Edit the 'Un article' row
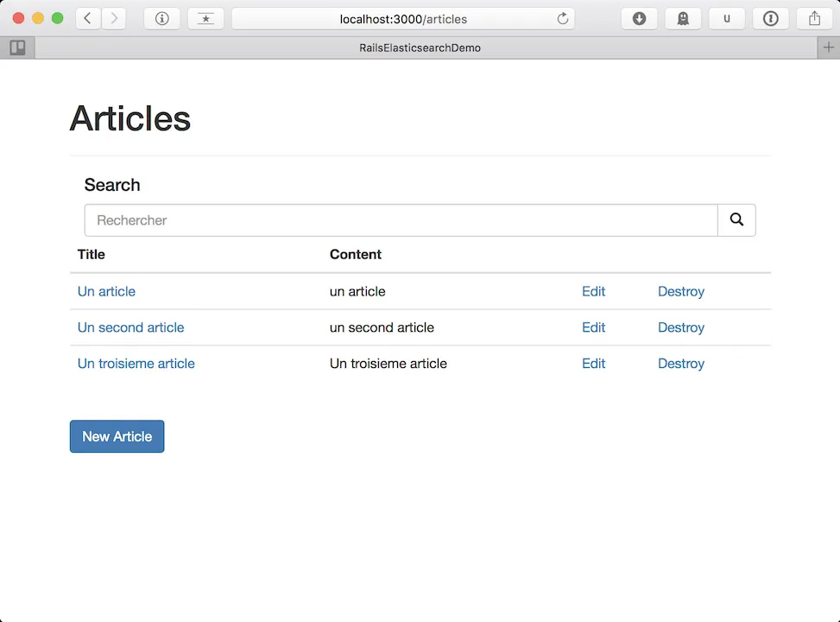The height and width of the screenshot is (622, 840). [x=594, y=291]
